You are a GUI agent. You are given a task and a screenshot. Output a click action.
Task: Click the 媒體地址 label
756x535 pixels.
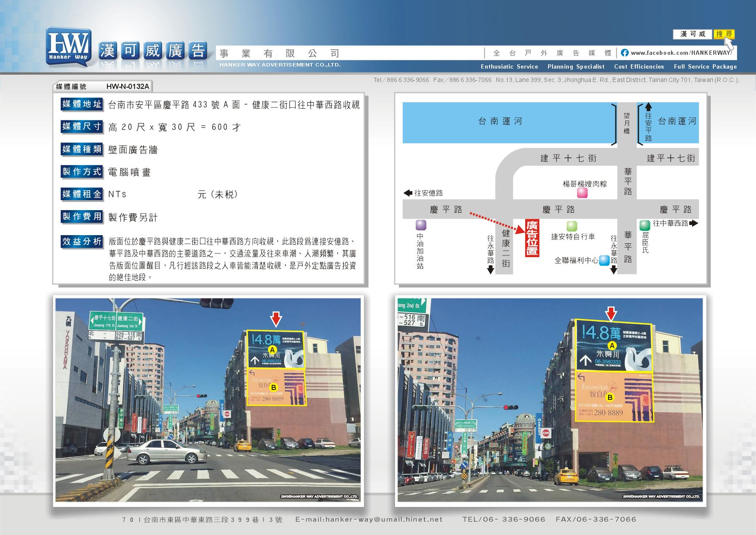[82, 104]
